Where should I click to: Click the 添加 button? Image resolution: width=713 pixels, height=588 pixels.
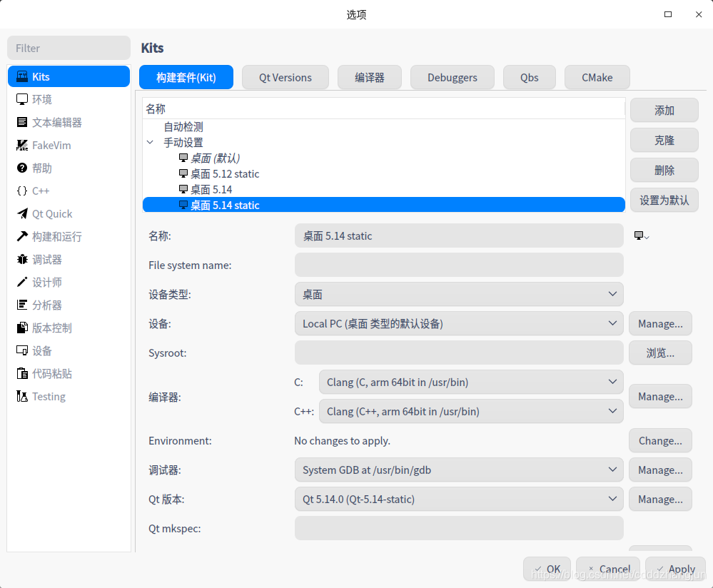pyautogui.click(x=664, y=110)
